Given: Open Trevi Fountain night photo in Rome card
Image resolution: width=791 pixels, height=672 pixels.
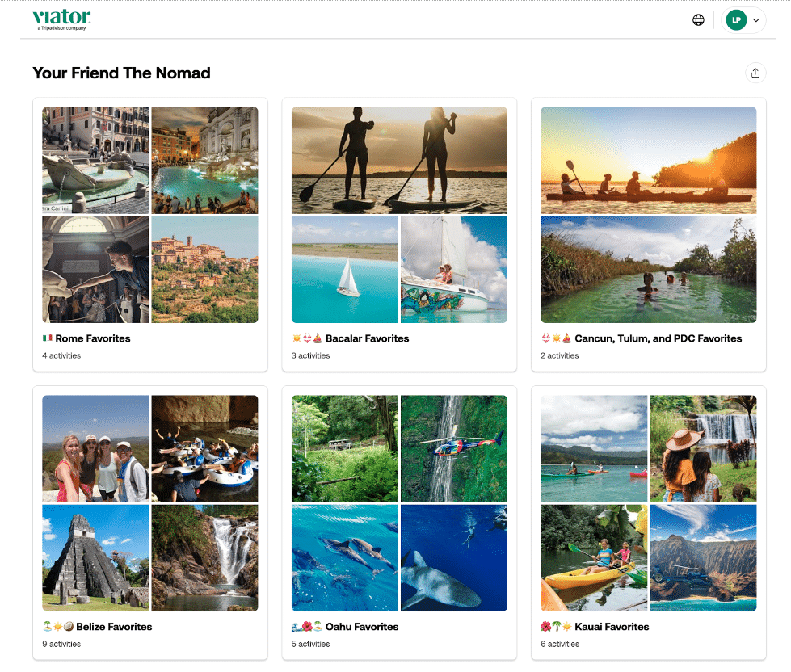Looking at the screenshot, I should (204, 160).
